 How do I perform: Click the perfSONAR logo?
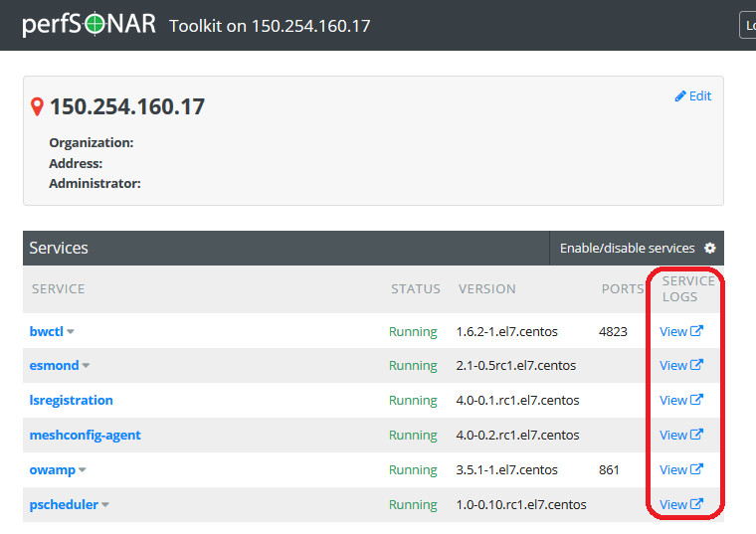click(x=90, y=25)
